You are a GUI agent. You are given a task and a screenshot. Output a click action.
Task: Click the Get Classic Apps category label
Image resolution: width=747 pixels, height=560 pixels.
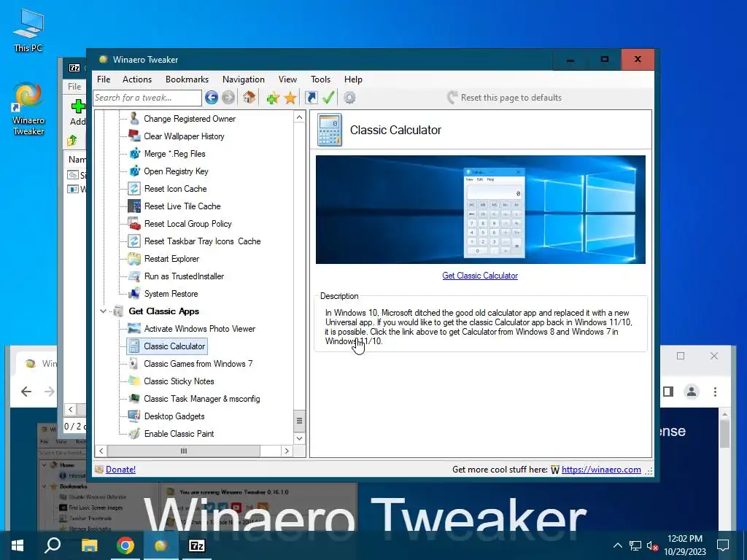point(164,311)
